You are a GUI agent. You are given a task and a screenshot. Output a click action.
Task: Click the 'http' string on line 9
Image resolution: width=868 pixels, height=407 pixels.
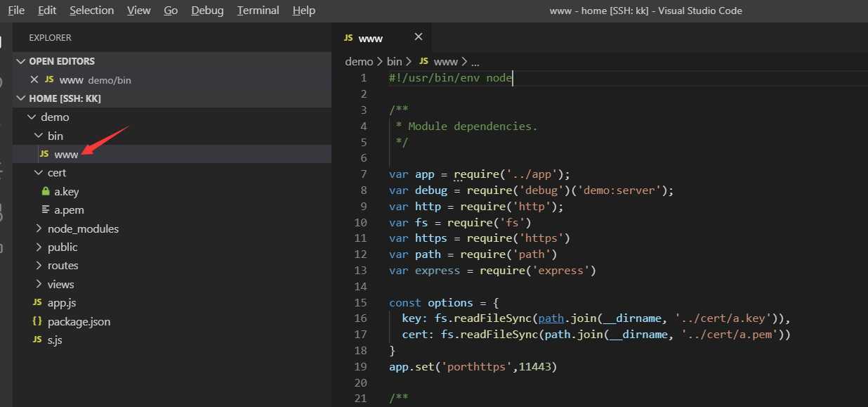[532, 206]
